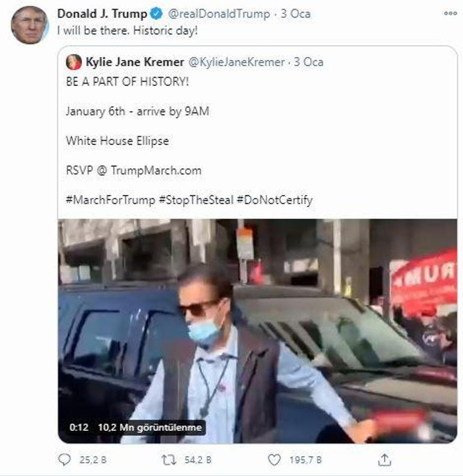Open the @realDonaldTrump handle

pyautogui.click(x=219, y=14)
